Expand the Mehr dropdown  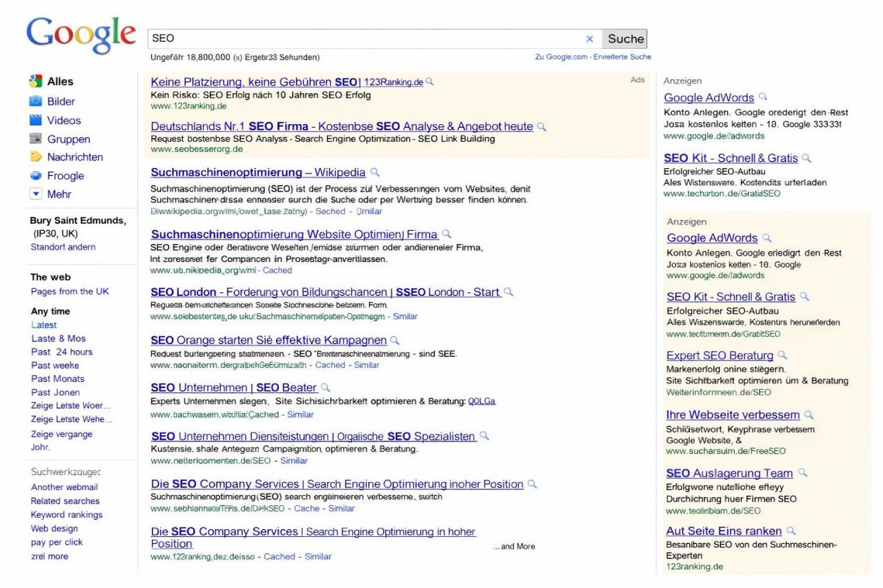coord(36,194)
